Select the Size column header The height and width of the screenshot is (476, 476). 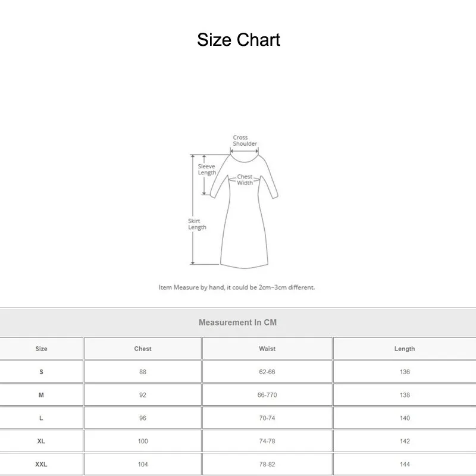[x=41, y=349]
